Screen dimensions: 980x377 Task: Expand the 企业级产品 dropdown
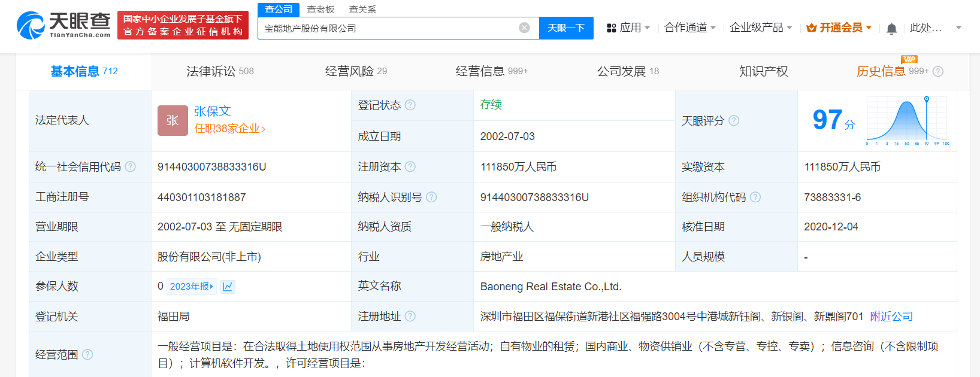[x=790, y=28]
